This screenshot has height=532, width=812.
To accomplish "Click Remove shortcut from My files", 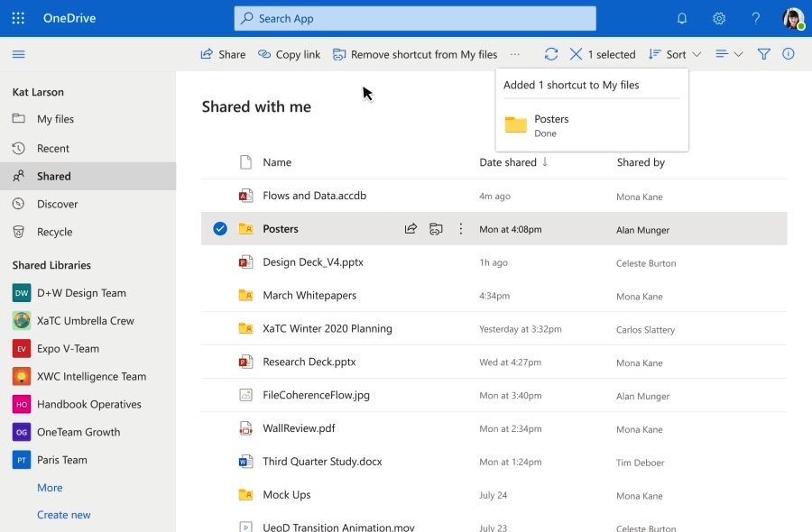I will [x=417, y=54].
